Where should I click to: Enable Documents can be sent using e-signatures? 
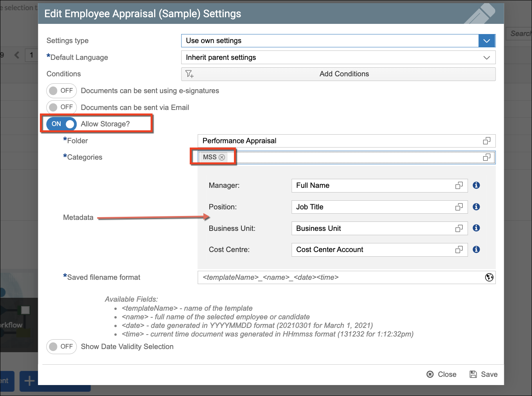61,91
